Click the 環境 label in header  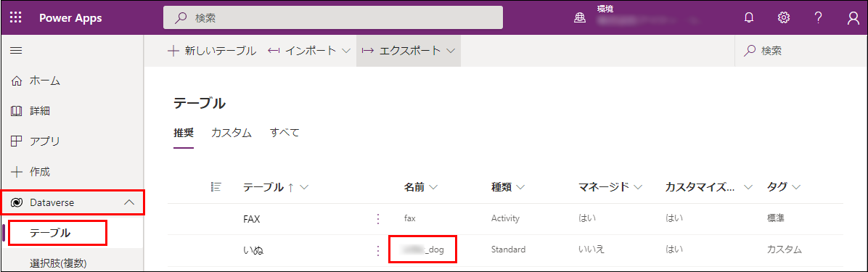[x=605, y=8]
